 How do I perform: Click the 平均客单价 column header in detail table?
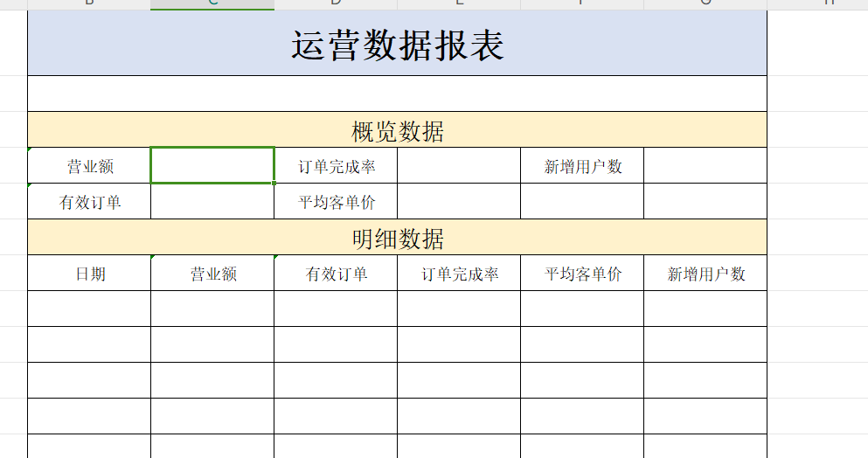(583, 274)
